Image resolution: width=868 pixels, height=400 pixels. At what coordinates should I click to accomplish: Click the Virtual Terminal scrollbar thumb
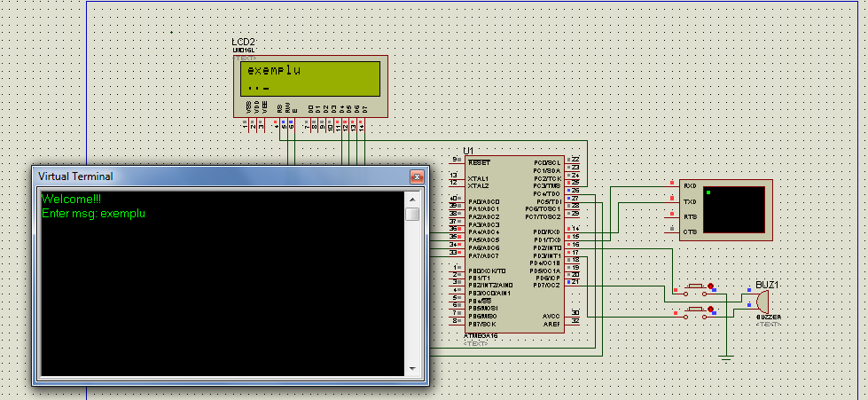[412, 214]
